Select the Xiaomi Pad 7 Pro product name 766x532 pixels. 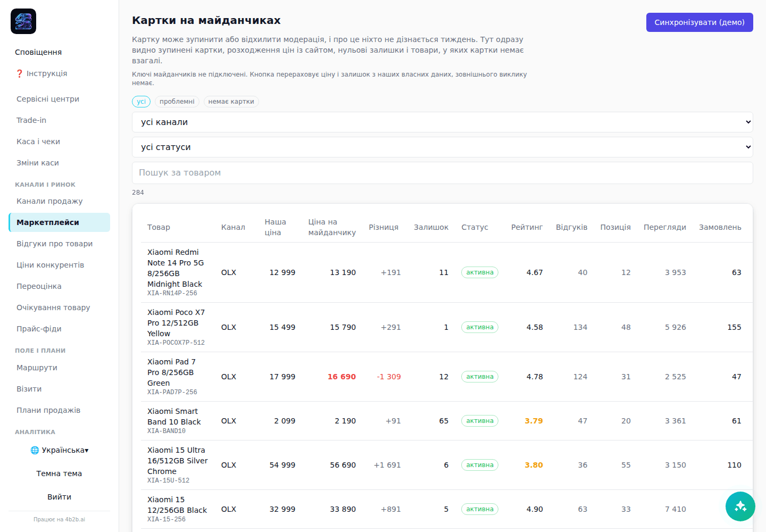tap(171, 372)
